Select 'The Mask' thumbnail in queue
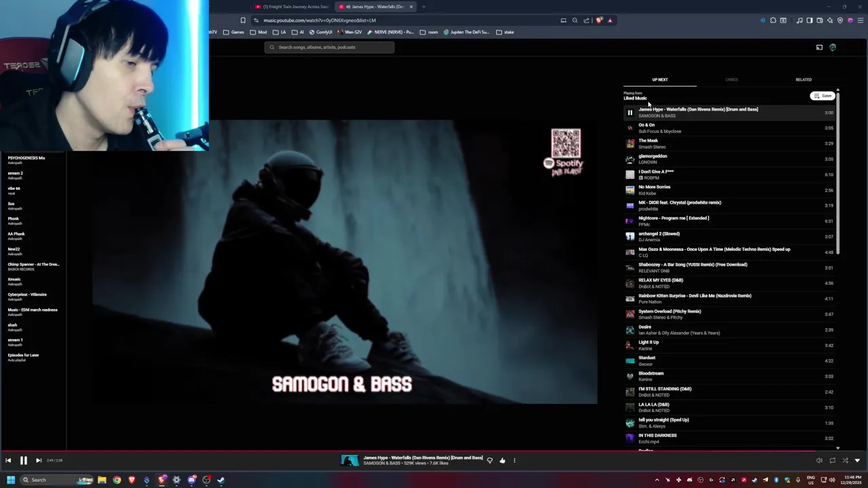The height and width of the screenshot is (488, 868). (x=630, y=144)
